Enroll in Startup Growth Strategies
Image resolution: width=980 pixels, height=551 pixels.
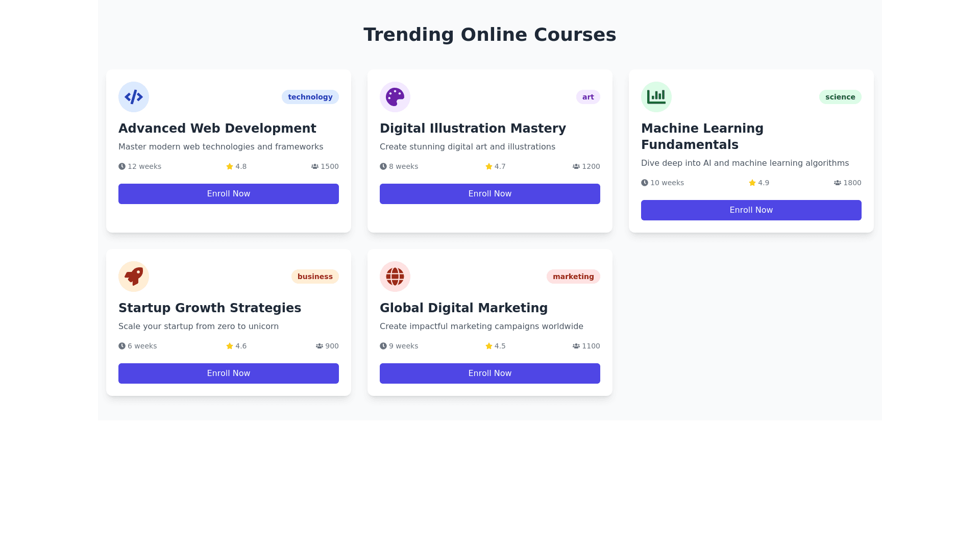229,373
